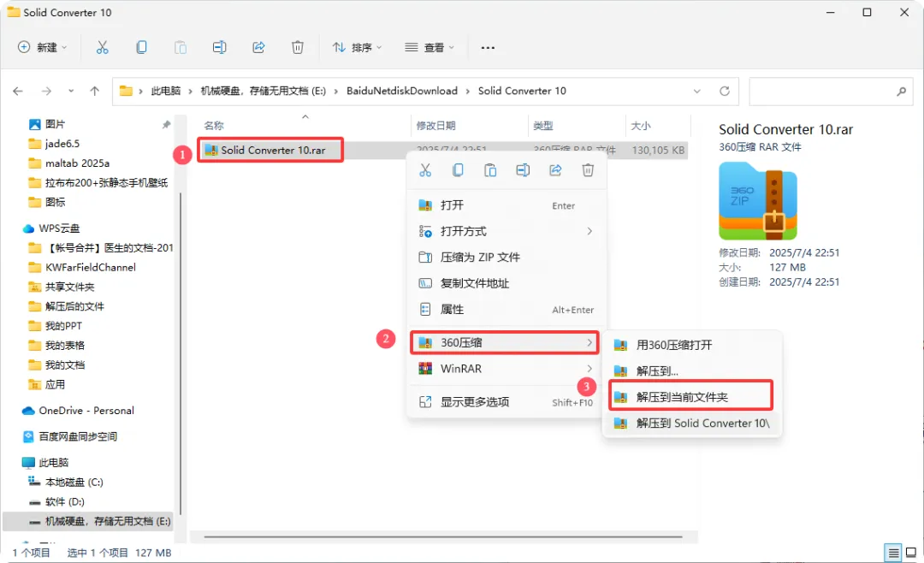Switch to details view in status bar
The width and height of the screenshot is (924, 563).
(893, 553)
